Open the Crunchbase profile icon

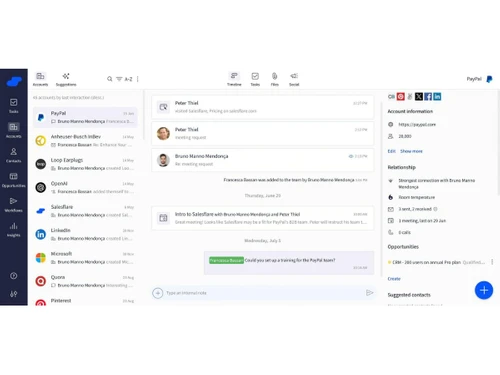pos(391,97)
